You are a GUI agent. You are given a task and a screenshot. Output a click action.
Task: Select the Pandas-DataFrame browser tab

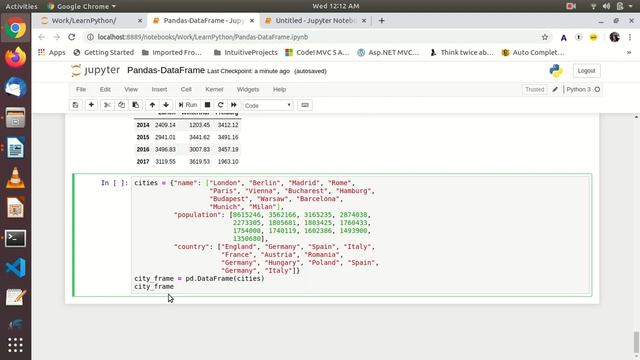coord(204,20)
